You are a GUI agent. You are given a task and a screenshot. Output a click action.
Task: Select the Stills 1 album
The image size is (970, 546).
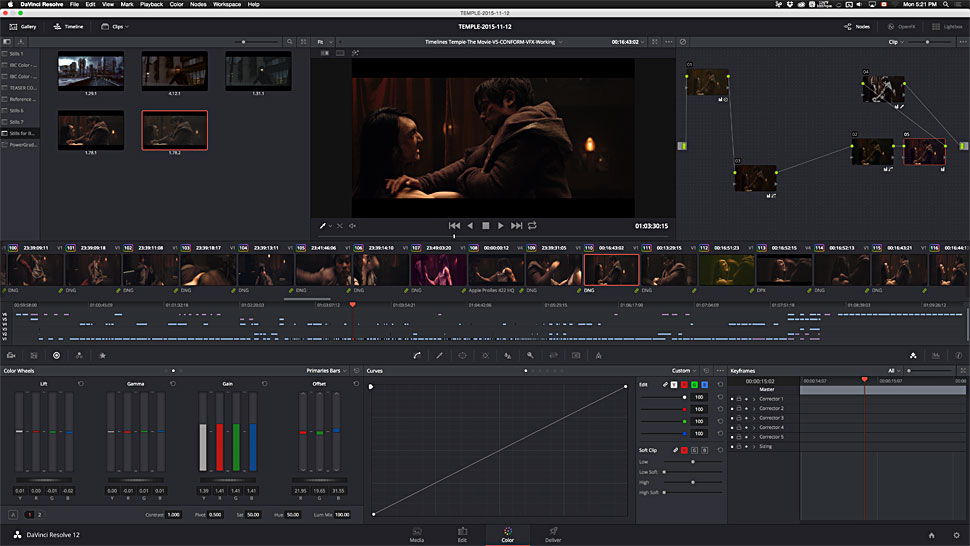(x=20, y=54)
